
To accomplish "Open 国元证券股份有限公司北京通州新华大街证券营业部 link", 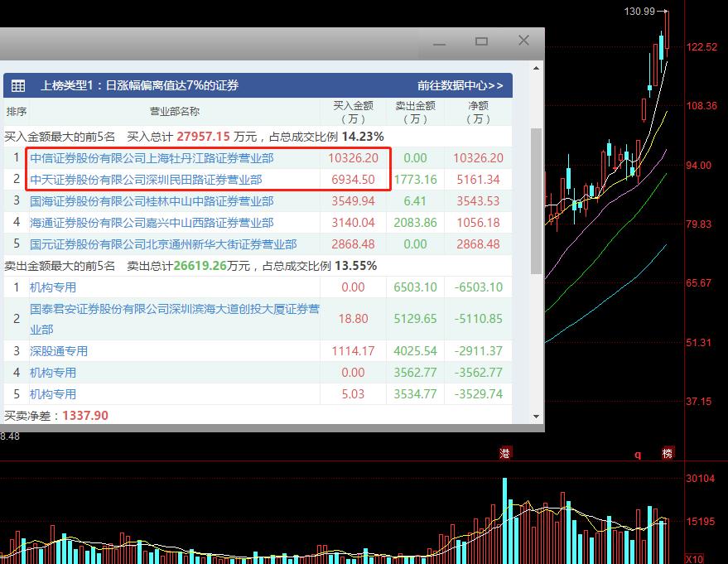I will coord(163,244).
